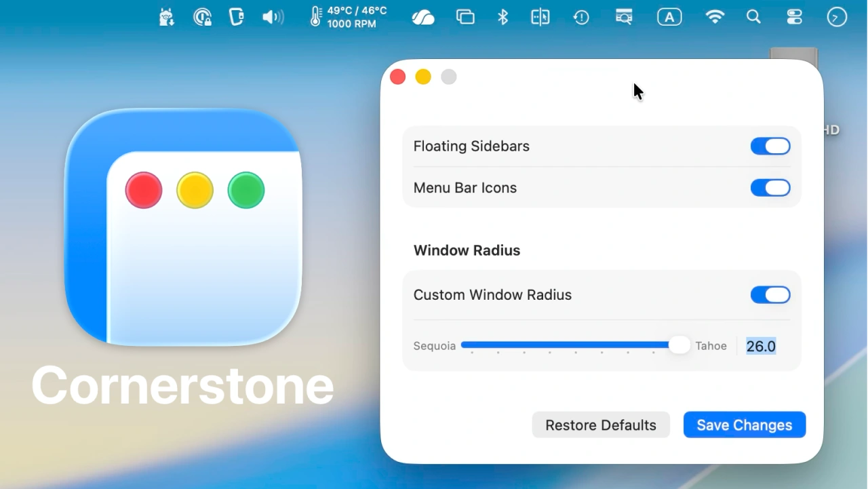Disable the Custom Window Radius switch
Image resolution: width=868 pixels, height=489 pixels.
tap(770, 295)
